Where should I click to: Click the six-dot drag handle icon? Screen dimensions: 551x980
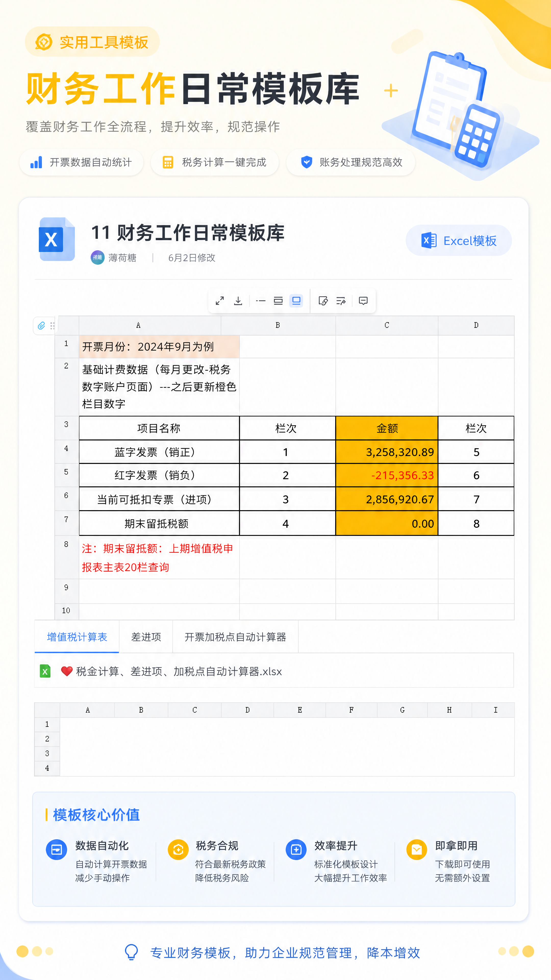point(53,325)
